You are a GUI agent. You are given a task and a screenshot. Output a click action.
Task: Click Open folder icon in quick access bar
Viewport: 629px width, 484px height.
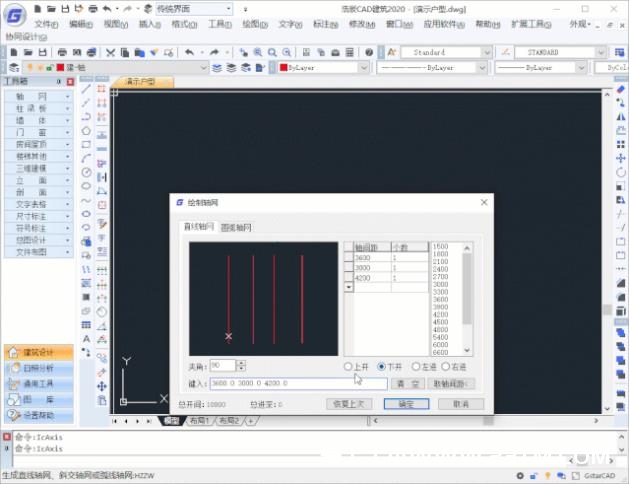(51, 8)
